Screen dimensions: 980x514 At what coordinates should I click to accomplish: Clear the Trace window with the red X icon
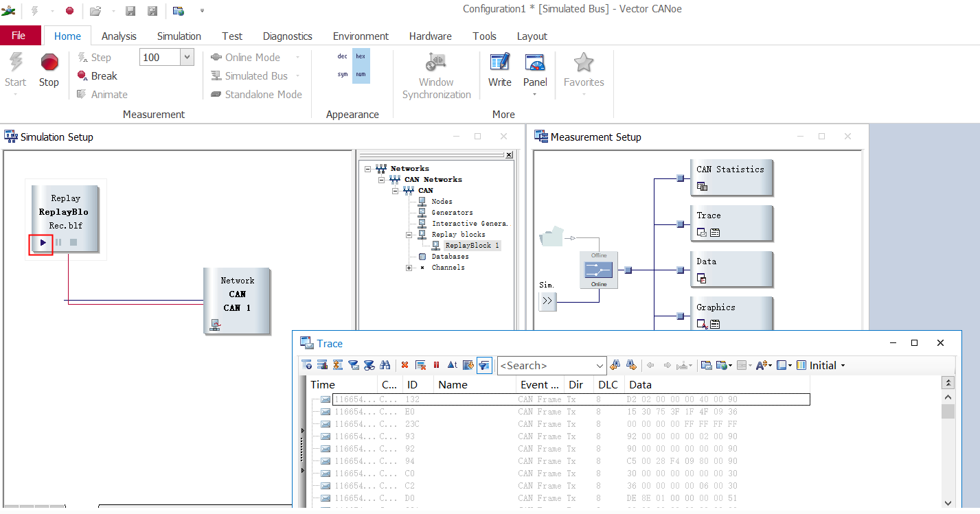404,365
